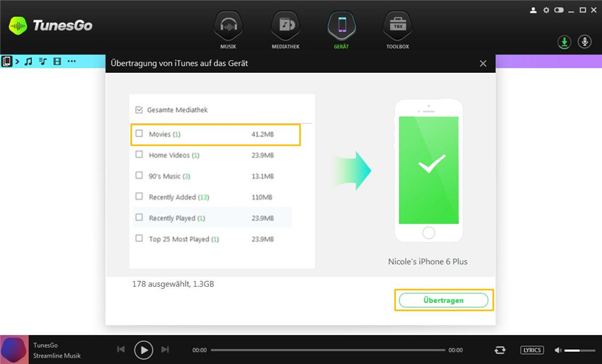Open the green download icon
602x364 pixels.
564,42
